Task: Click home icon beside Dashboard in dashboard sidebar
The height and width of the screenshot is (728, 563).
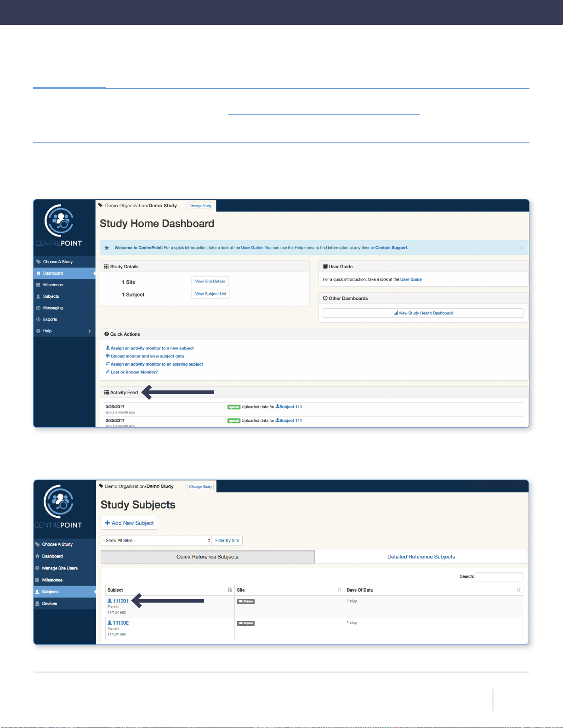Action: pos(38,273)
